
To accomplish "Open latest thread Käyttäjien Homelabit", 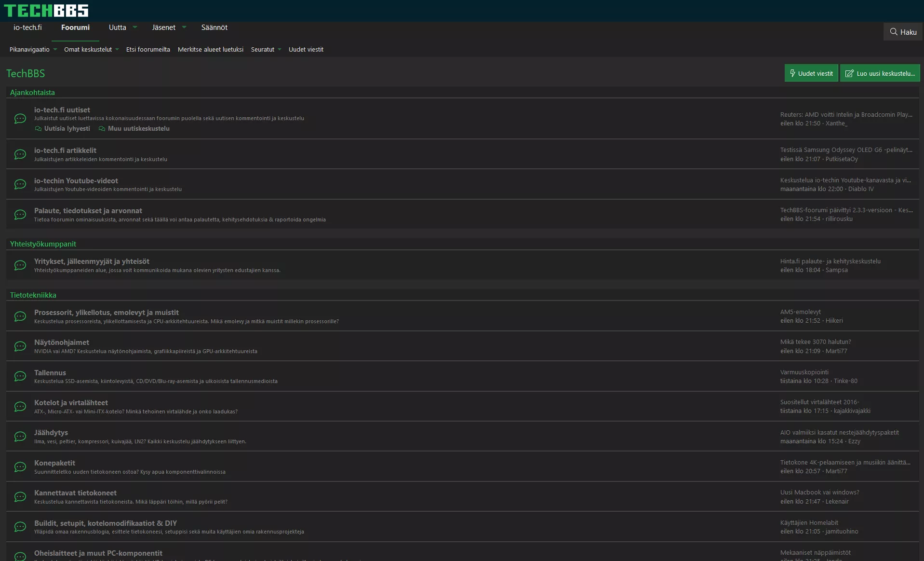I will (x=809, y=523).
